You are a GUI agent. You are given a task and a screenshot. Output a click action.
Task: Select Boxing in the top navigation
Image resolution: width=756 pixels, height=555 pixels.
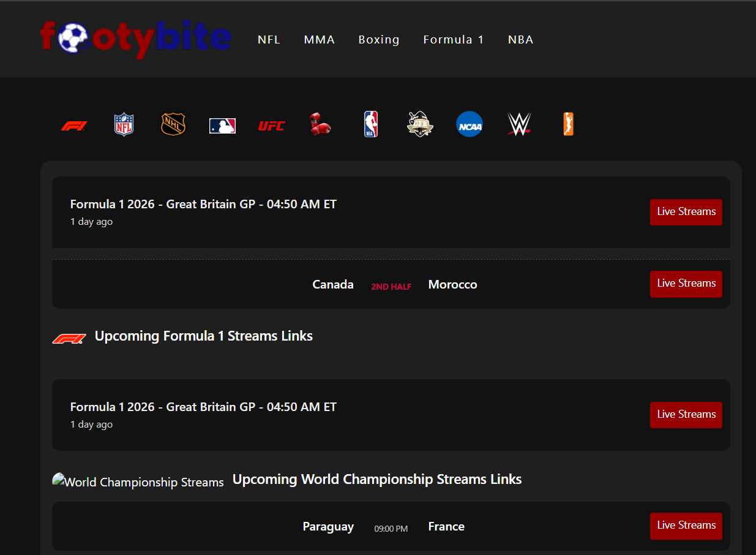[379, 40]
